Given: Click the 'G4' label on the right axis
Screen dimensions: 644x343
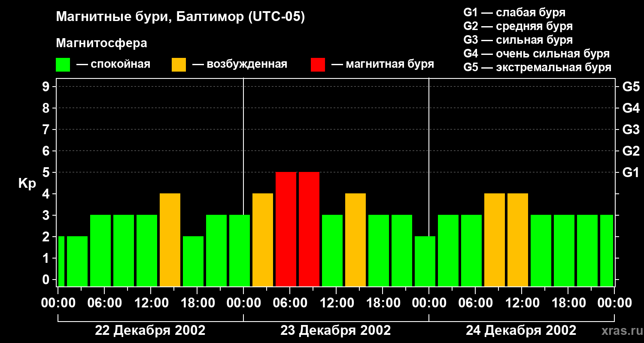Looking at the screenshot, I should tap(631, 108).
